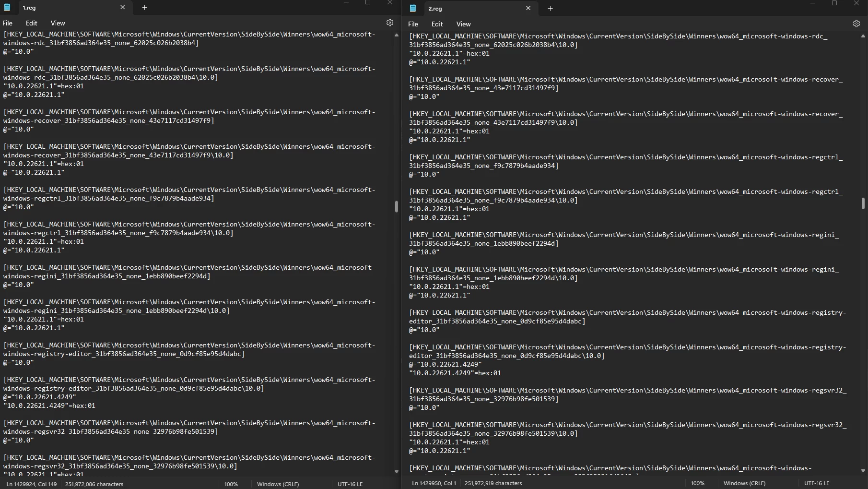Click the scroll down arrow in 2.reg window
This screenshot has width=868, height=489.
tap(863, 471)
